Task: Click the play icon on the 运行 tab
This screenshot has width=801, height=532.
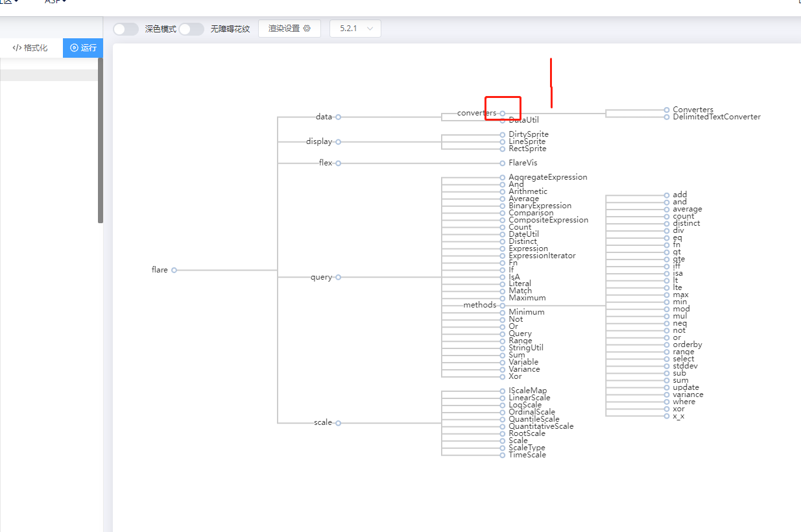Action: tap(74, 47)
